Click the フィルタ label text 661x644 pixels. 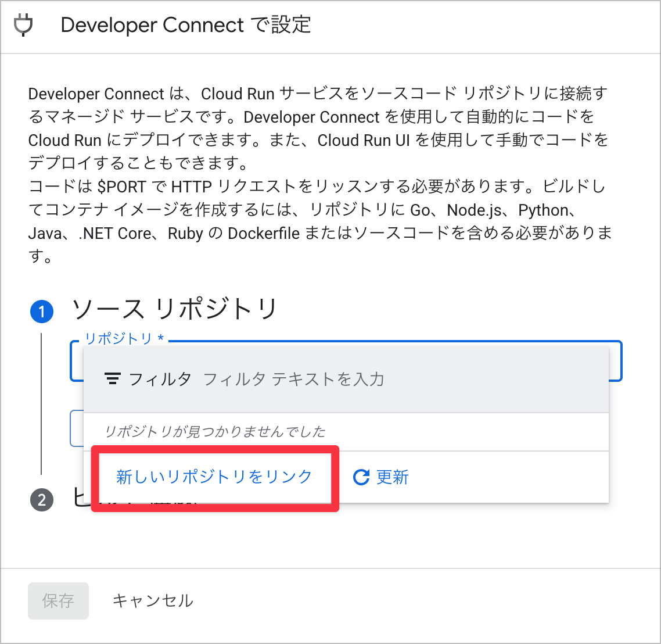(160, 379)
